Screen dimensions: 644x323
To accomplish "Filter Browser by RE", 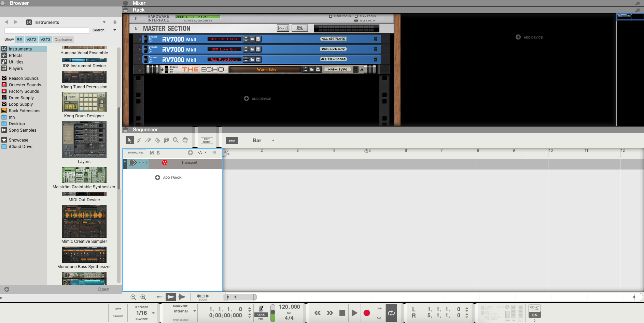I will [19, 40].
